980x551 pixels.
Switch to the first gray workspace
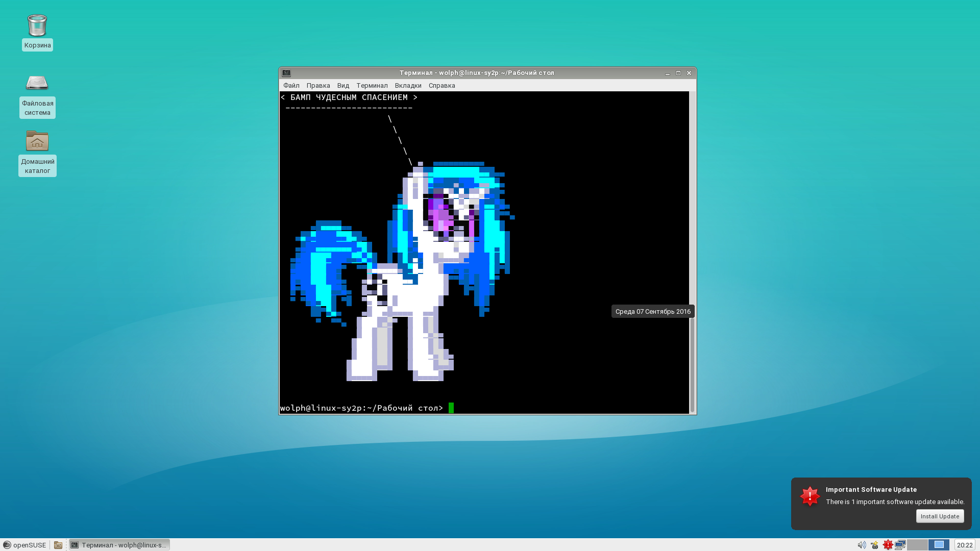(918, 545)
